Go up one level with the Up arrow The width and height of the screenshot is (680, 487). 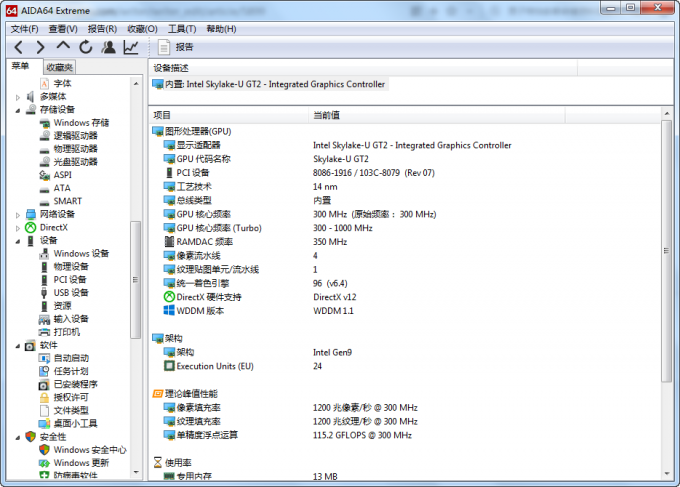coord(63,47)
